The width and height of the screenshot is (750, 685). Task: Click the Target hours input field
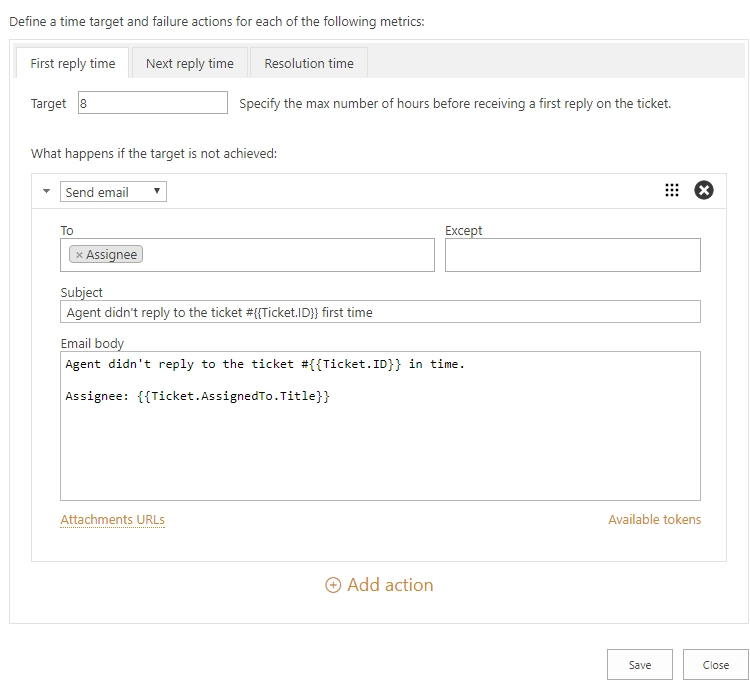[x=153, y=103]
